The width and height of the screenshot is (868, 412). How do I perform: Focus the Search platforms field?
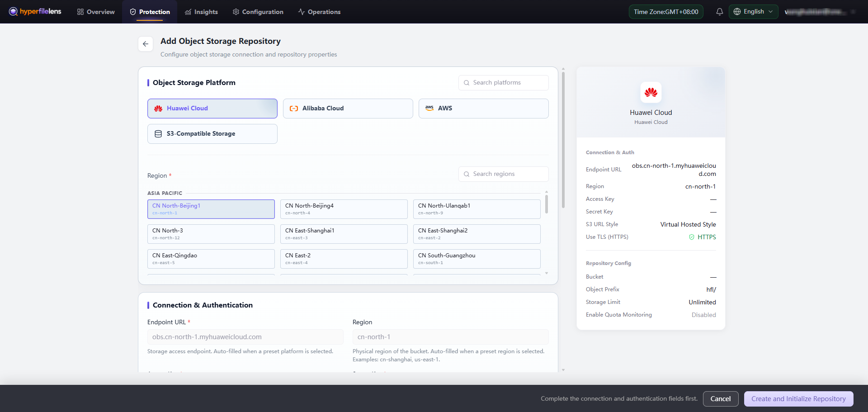504,83
